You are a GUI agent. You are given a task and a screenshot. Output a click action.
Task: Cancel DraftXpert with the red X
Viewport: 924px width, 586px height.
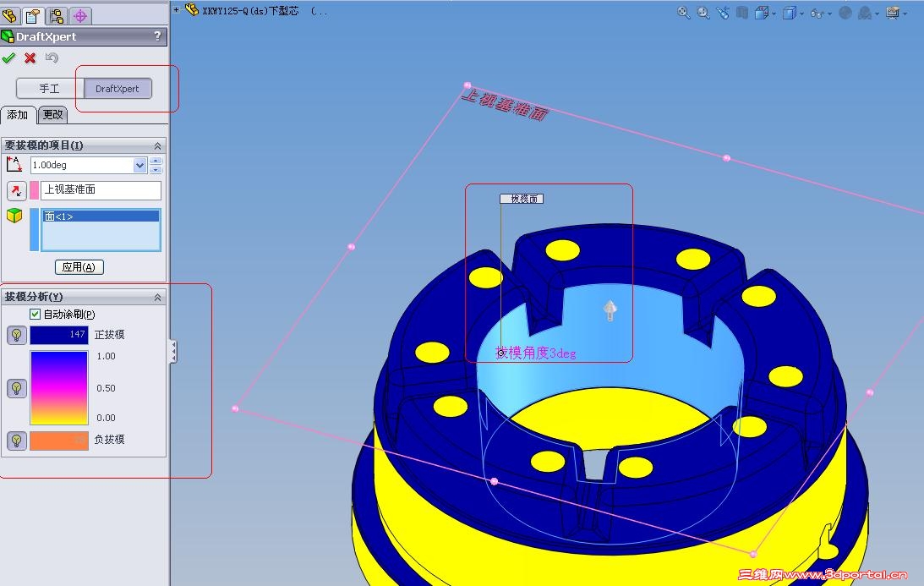click(30, 58)
